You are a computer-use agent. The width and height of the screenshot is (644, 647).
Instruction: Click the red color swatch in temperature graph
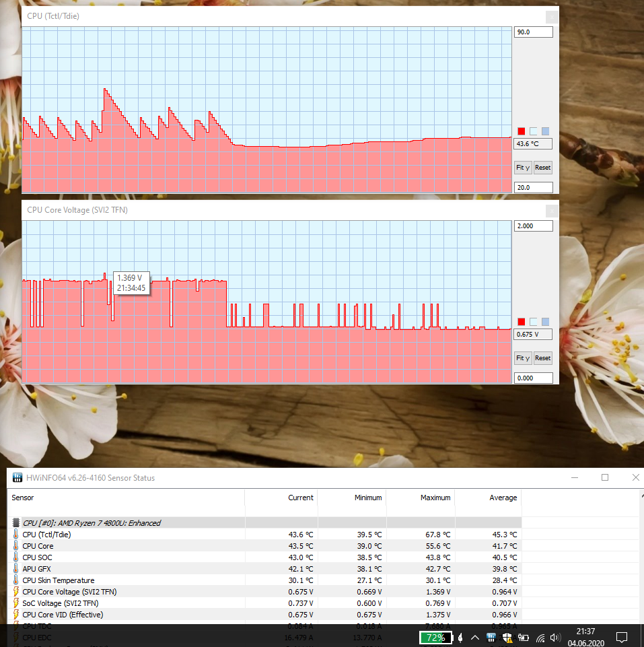522,131
